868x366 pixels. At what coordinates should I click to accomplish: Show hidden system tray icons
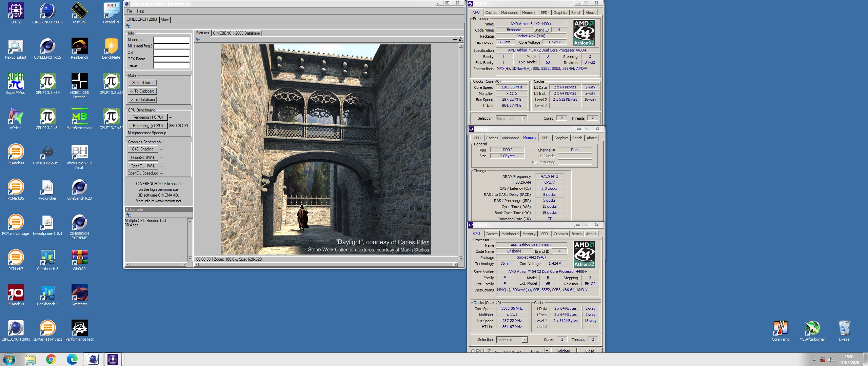coord(814,360)
